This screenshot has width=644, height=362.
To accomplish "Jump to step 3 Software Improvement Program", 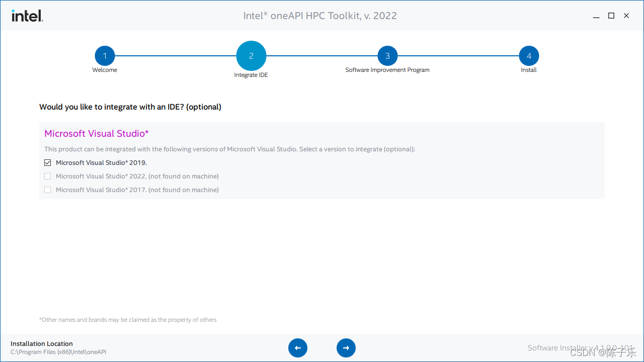I will pos(387,56).
